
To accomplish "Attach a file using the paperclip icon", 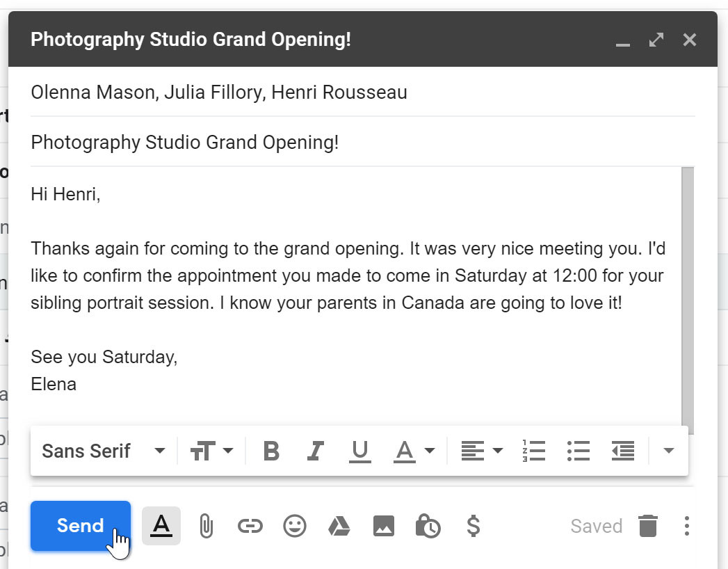I will pyautogui.click(x=207, y=527).
